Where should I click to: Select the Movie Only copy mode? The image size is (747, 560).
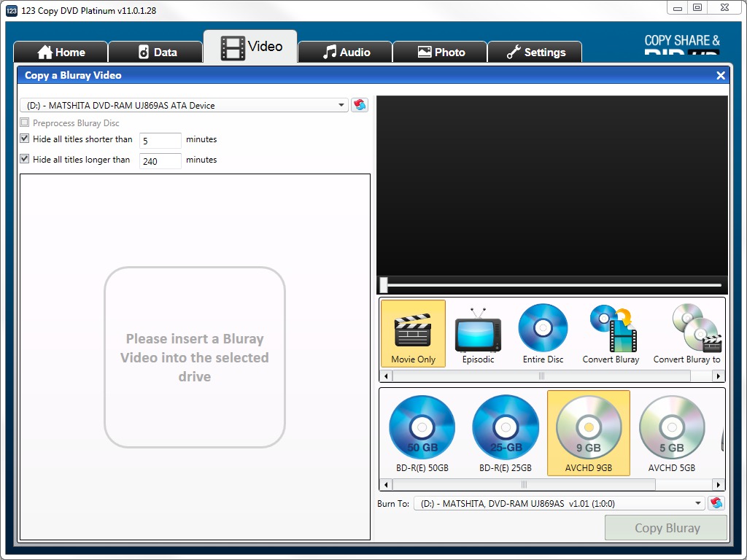413,333
